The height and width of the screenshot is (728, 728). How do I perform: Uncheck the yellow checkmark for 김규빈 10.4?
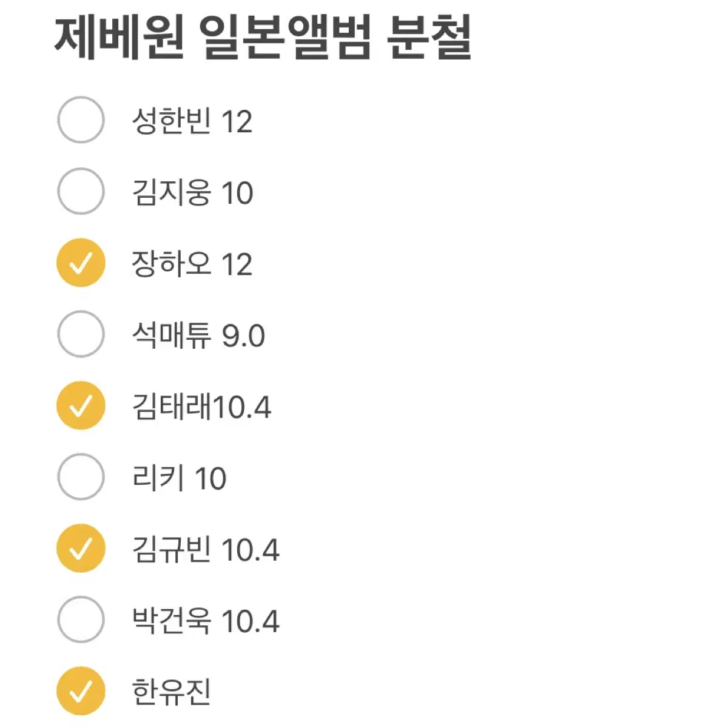point(81,548)
